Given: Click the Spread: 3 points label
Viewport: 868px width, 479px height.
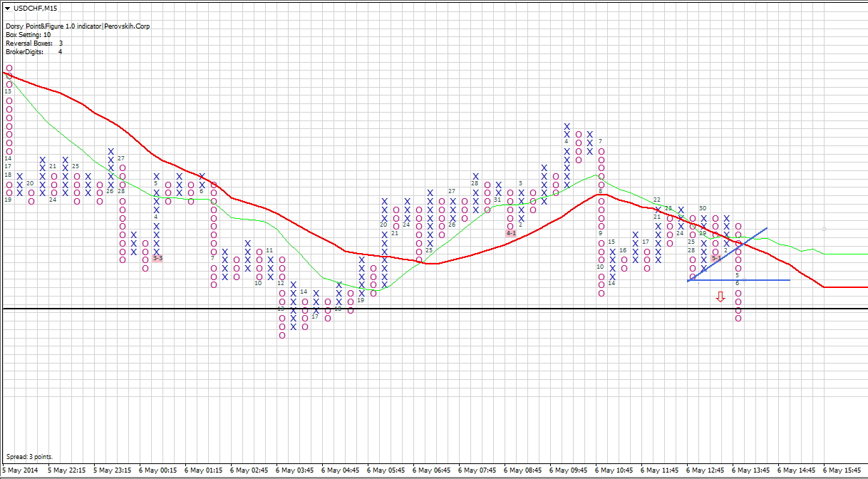Looking at the screenshot, I should 29,456.
